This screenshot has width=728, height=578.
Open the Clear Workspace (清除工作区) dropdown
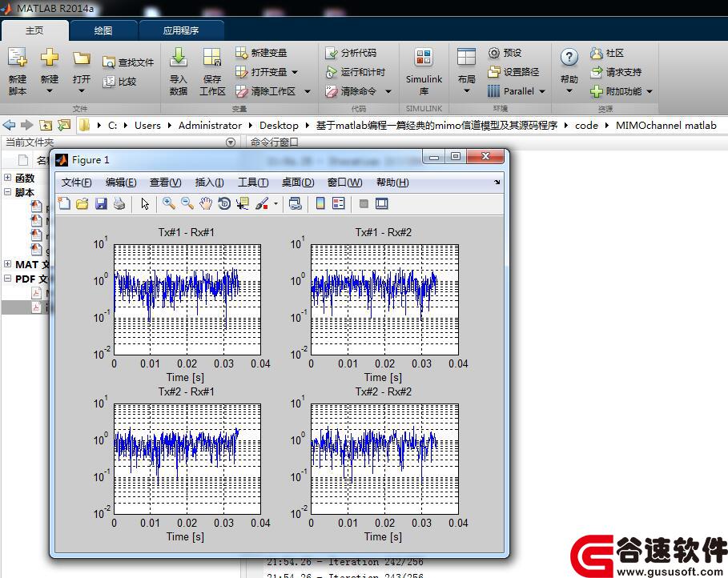click(x=308, y=91)
